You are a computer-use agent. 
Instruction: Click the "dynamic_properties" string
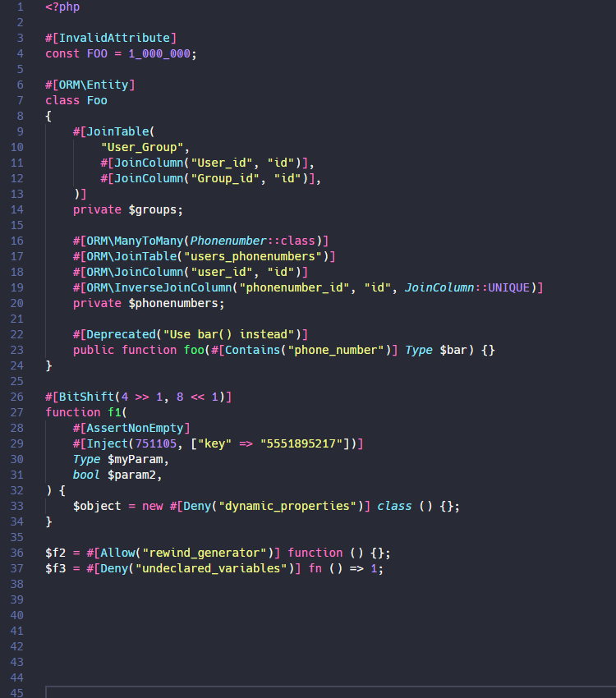[287, 506]
